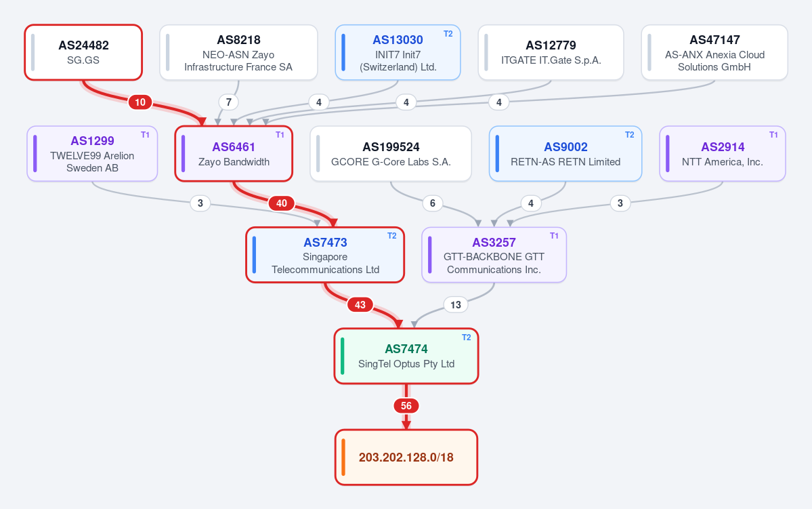Click the AS47147 Anexia Cloud Solutions node

click(714, 52)
